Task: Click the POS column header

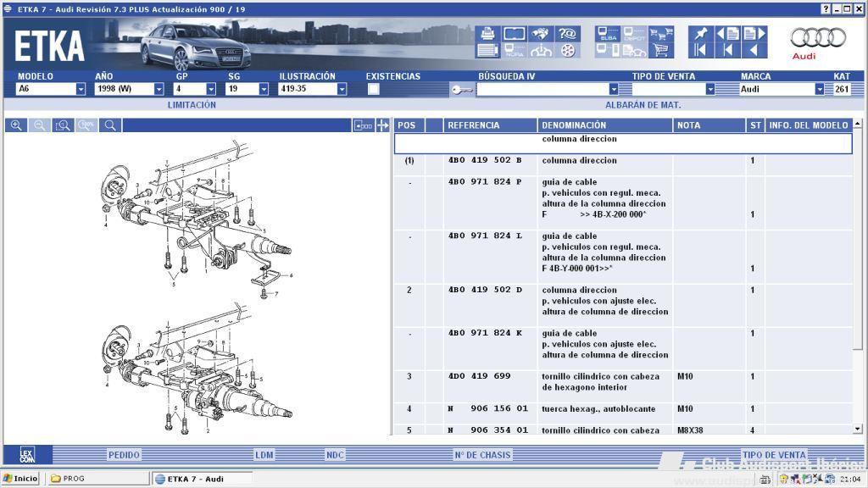Action: point(409,125)
